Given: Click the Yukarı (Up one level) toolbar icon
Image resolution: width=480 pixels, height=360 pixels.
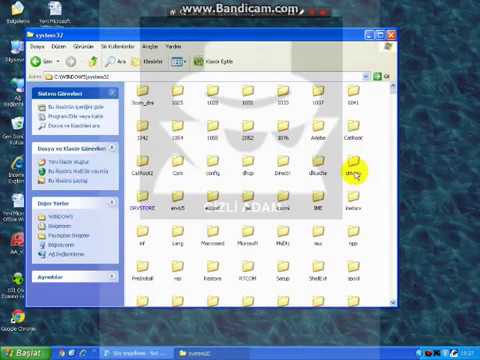Looking at the screenshot, I should pos(93,61).
